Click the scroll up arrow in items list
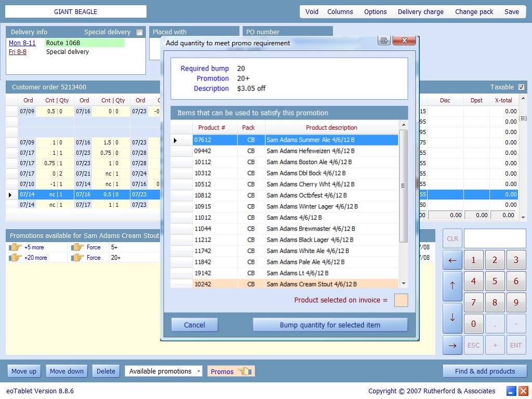Viewport: 532px width, 399px height. point(403,125)
